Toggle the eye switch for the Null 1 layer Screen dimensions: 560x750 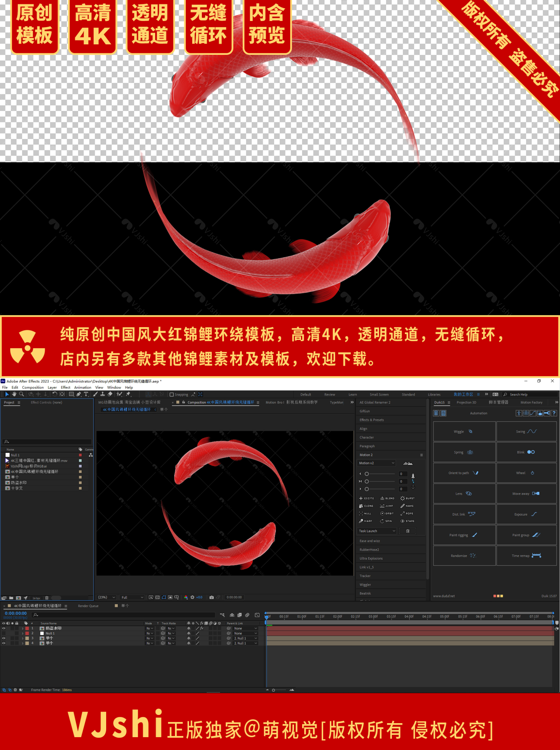point(4,633)
